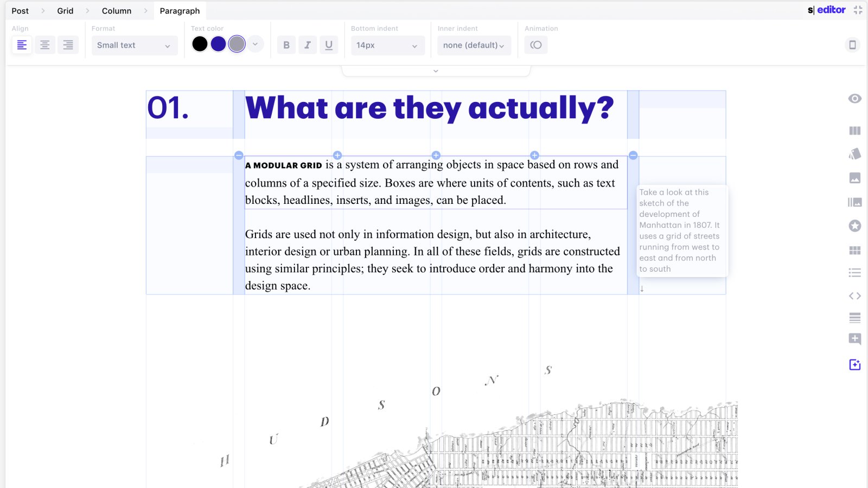Viewport: 868px width, 488px height.
Task: Select the columns layout icon in sidebar
Action: click(854, 131)
